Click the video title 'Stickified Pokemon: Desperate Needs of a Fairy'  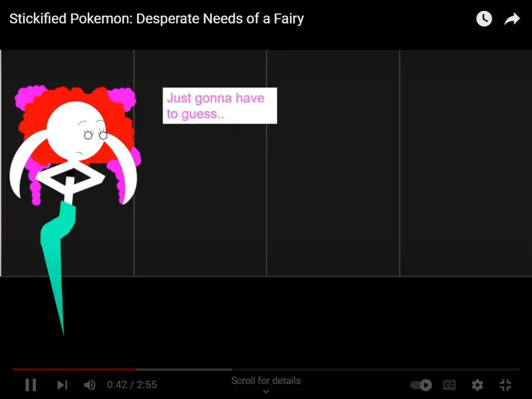coord(156,19)
